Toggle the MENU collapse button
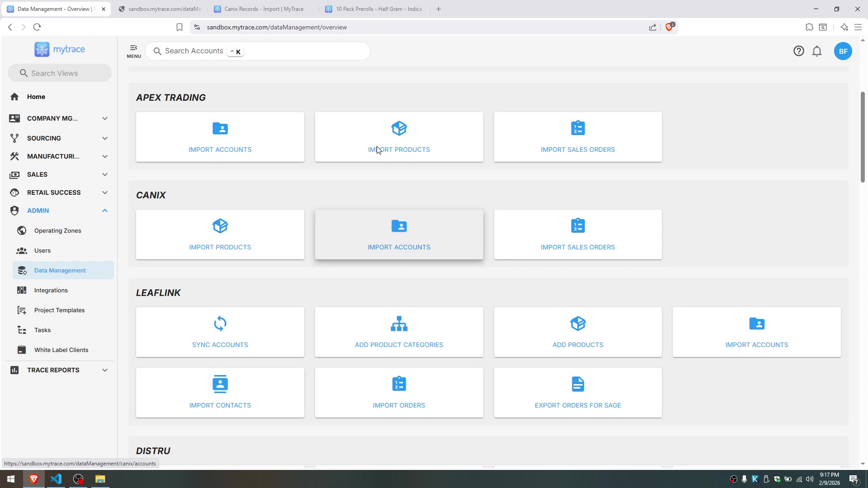 (x=134, y=51)
